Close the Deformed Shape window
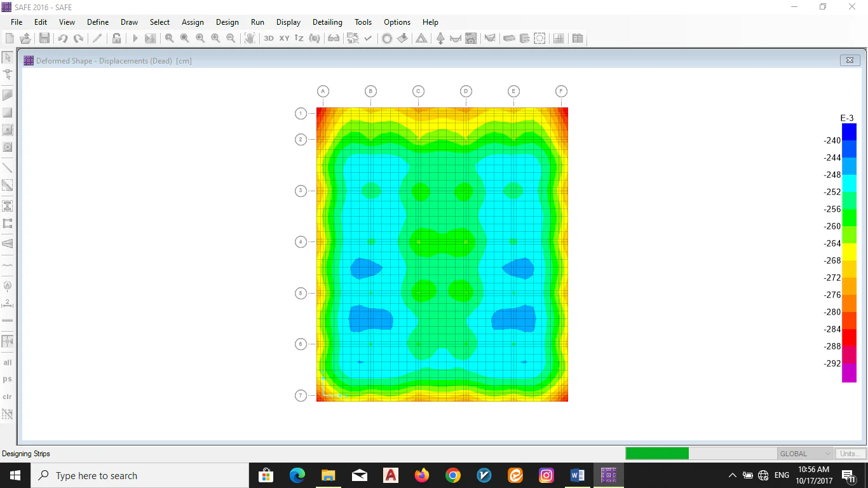 coord(850,60)
